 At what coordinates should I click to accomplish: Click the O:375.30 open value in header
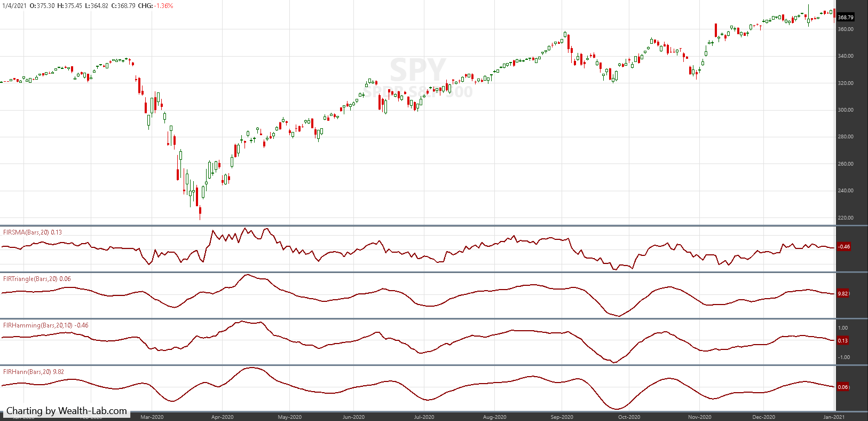coord(42,6)
